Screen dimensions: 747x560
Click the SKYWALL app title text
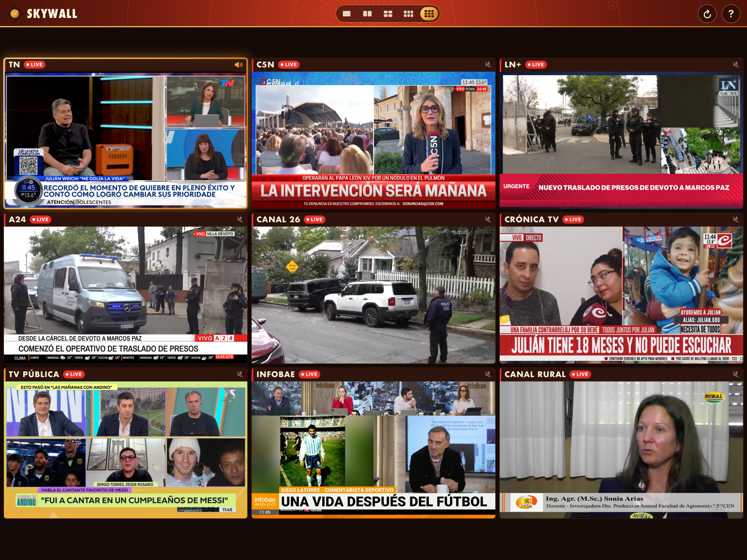coord(52,14)
